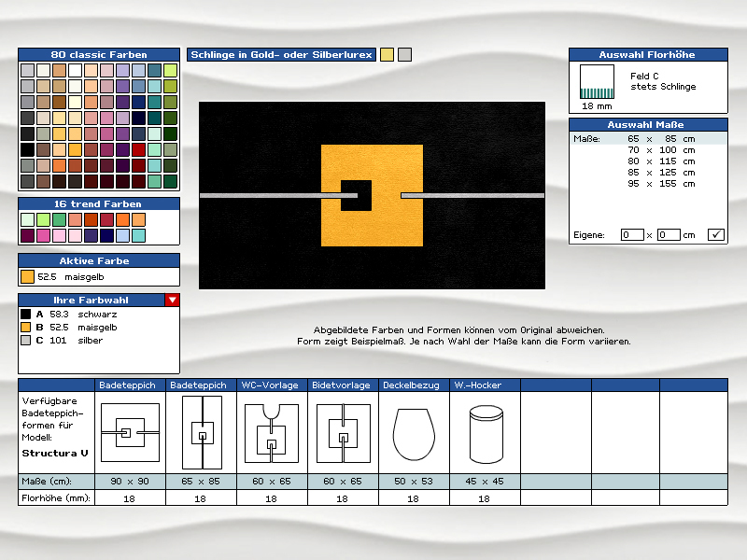Select the square 90 x 90 Badeteppich shape
This screenshot has height=560, width=747.
tap(130, 432)
